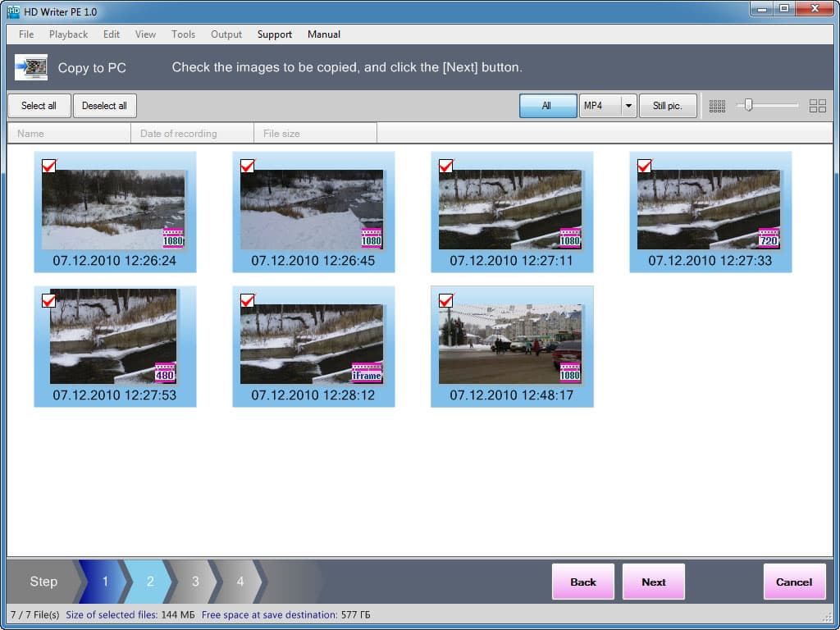Open the Tools menu

[x=183, y=34]
